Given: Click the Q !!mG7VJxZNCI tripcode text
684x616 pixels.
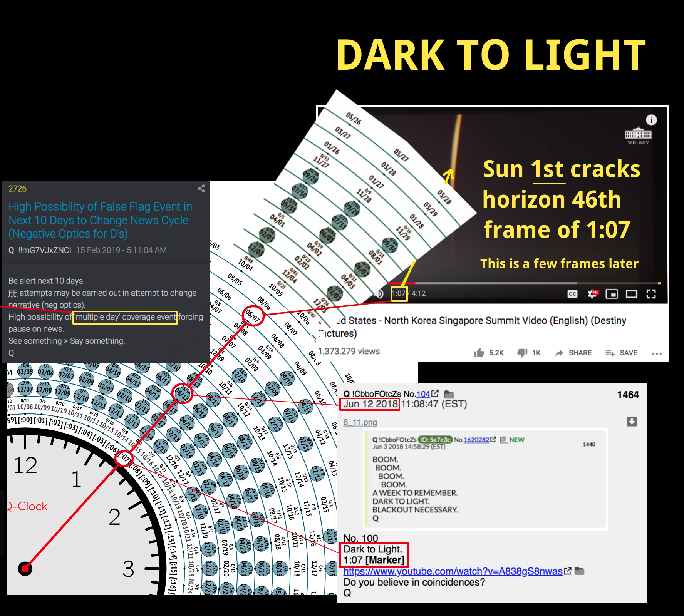Looking at the screenshot, I should pyautogui.click(x=40, y=250).
